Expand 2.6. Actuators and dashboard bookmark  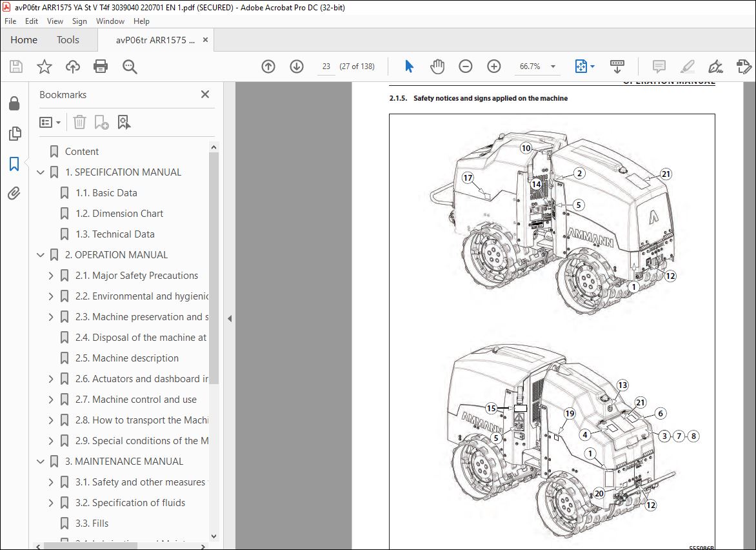(50, 379)
